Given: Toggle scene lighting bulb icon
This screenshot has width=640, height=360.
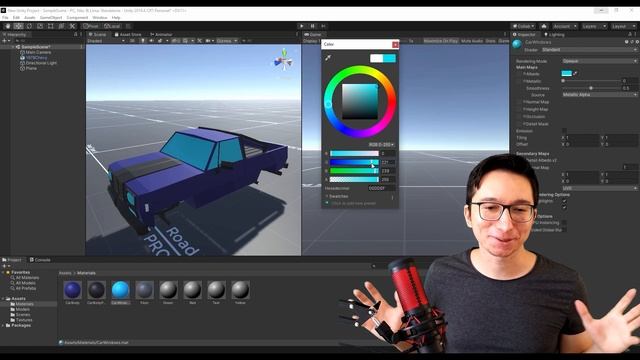Looking at the screenshot, I should click(142, 41).
